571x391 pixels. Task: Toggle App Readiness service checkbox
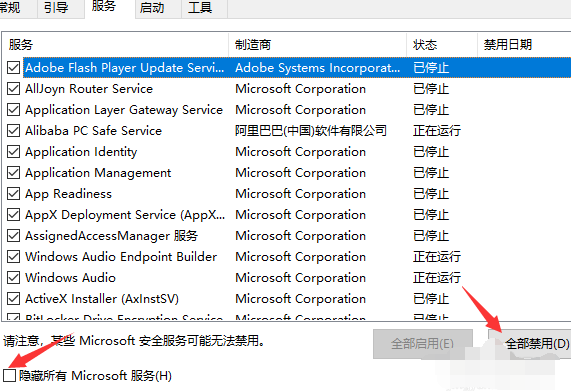pyautogui.click(x=13, y=193)
